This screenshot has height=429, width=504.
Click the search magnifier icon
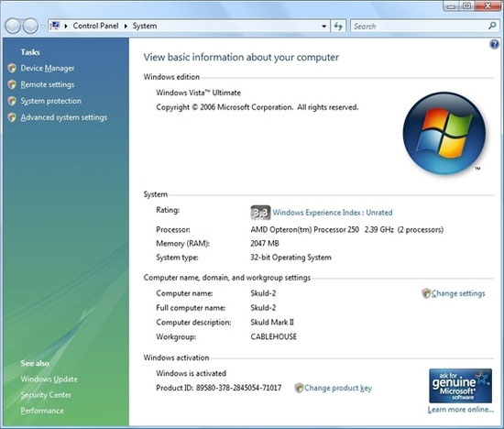click(492, 26)
